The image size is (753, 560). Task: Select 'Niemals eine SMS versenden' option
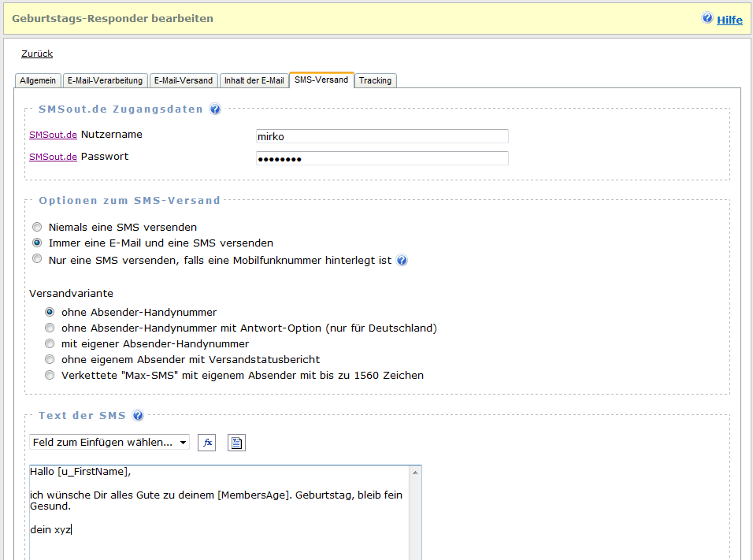click(37, 227)
